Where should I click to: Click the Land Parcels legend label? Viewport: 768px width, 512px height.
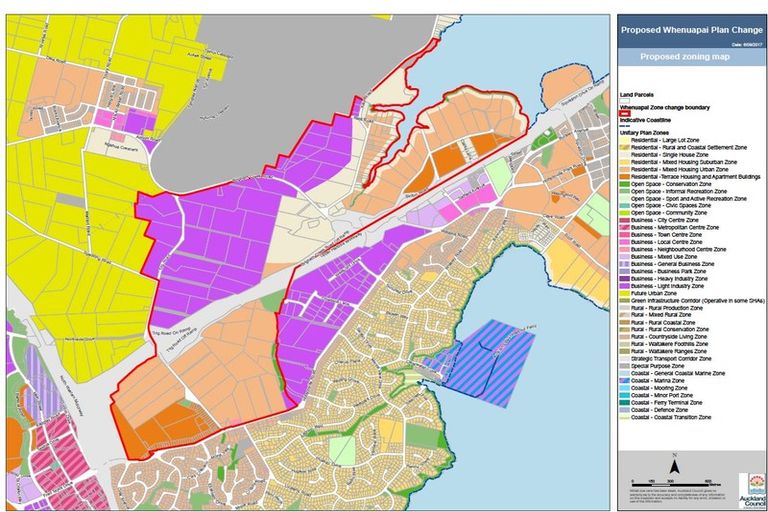637,95
